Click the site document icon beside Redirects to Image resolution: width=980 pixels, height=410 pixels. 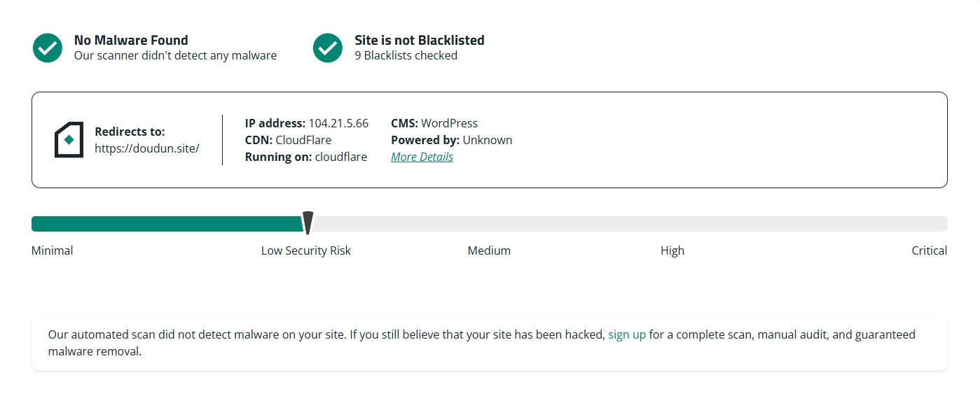tap(69, 140)
